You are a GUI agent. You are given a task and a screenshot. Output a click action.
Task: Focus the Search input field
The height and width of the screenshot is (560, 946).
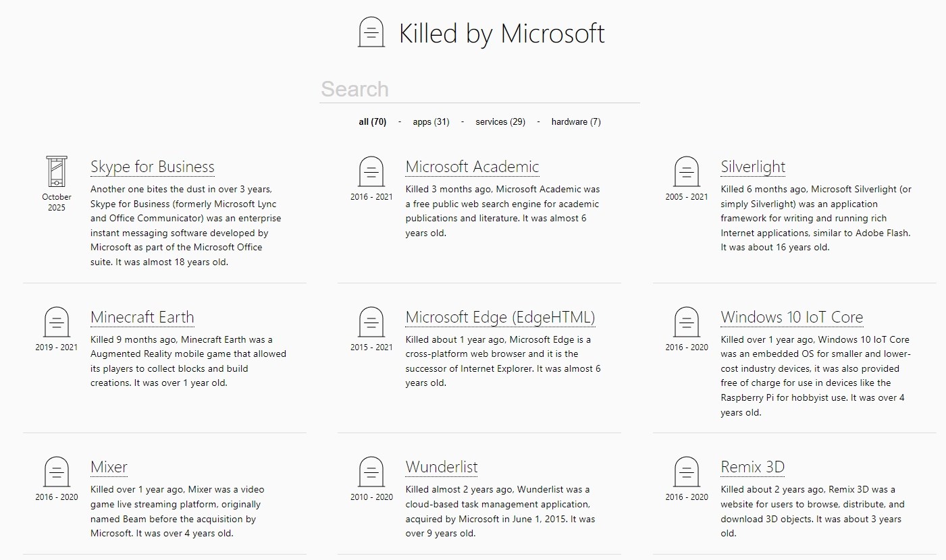pyautogui.click(x=479, y=89)
